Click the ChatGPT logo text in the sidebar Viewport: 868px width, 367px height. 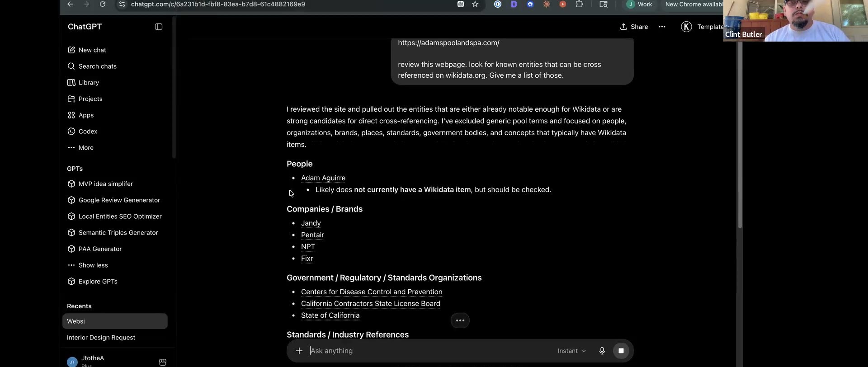[x=85, y=27]
